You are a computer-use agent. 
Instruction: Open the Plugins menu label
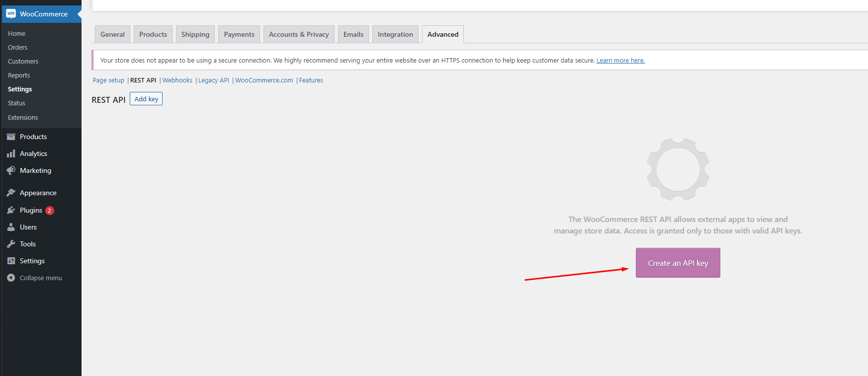coord(31,210)
